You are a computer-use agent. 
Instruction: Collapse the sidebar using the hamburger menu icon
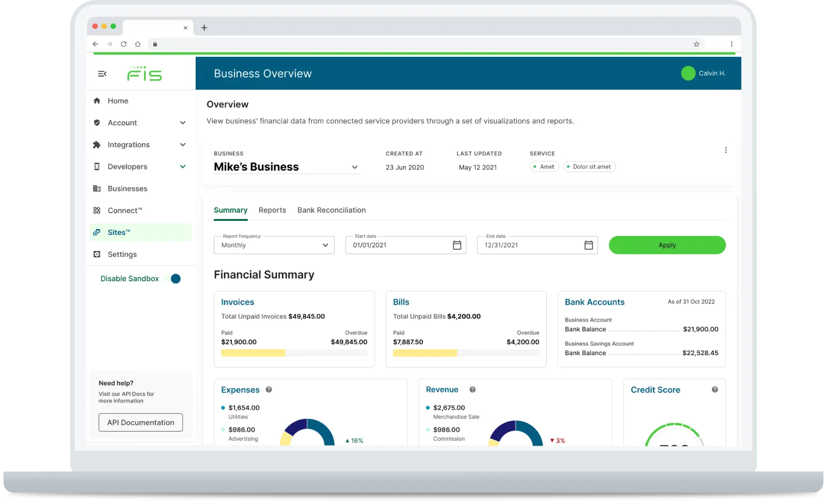point(102,73)
